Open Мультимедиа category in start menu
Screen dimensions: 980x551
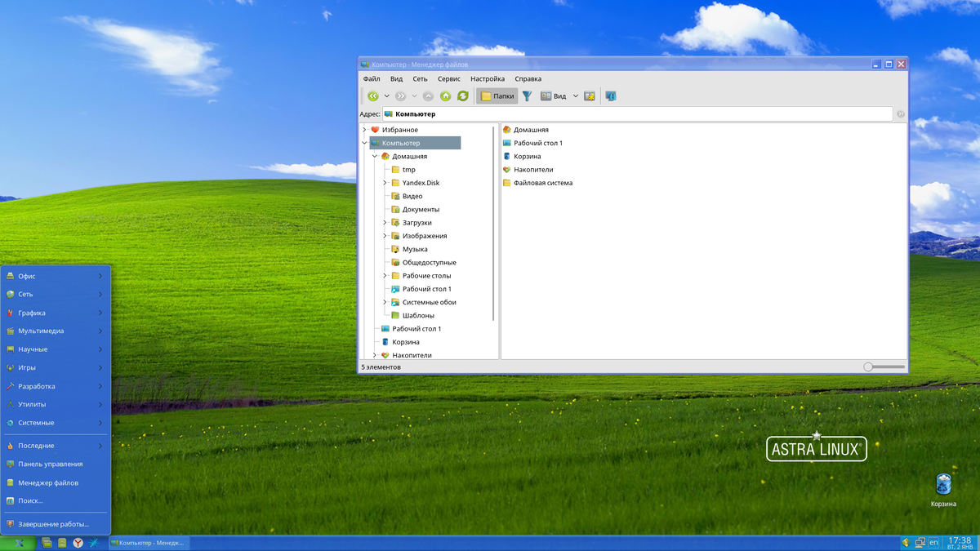click(x=55, y=331)
